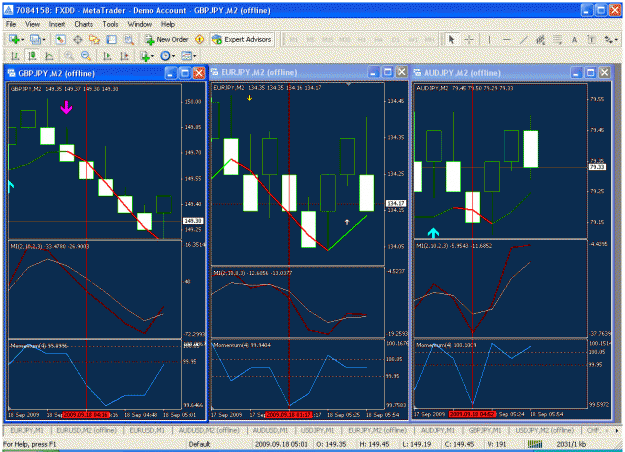Activate the arrow Cursor mode

pos(452,39)
